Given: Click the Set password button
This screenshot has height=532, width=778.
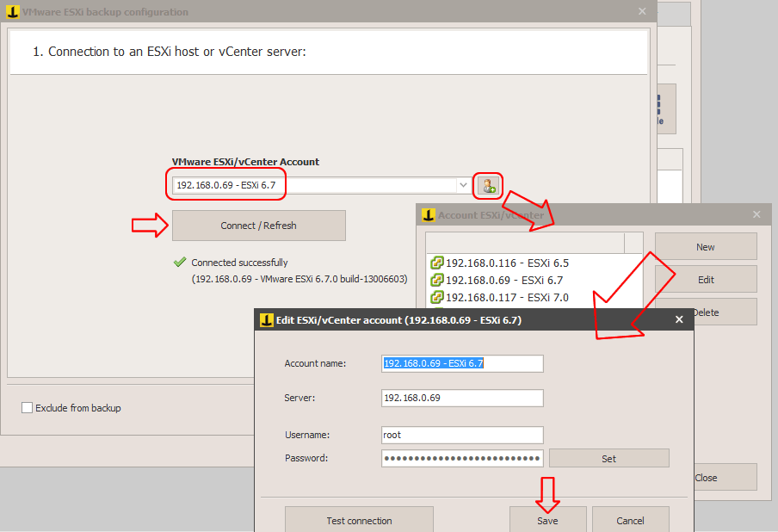Looking at the screenshot, I should [608, 459].
